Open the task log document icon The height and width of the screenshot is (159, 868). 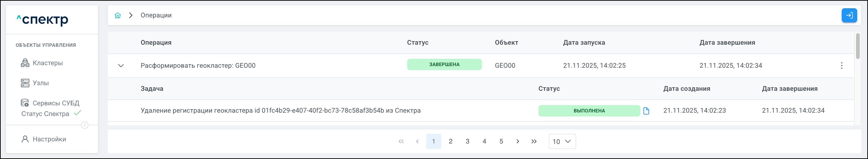click(x=646, y=111)
